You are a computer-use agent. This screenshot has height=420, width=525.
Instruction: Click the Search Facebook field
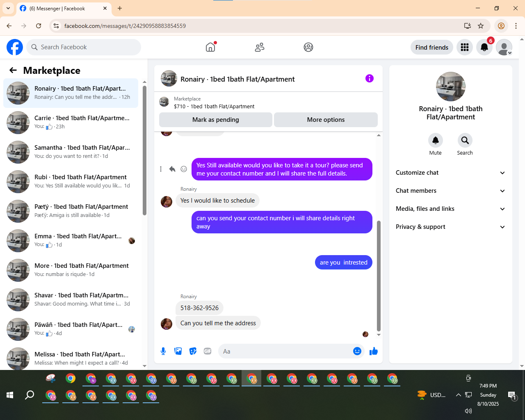(x=84, y=47)
